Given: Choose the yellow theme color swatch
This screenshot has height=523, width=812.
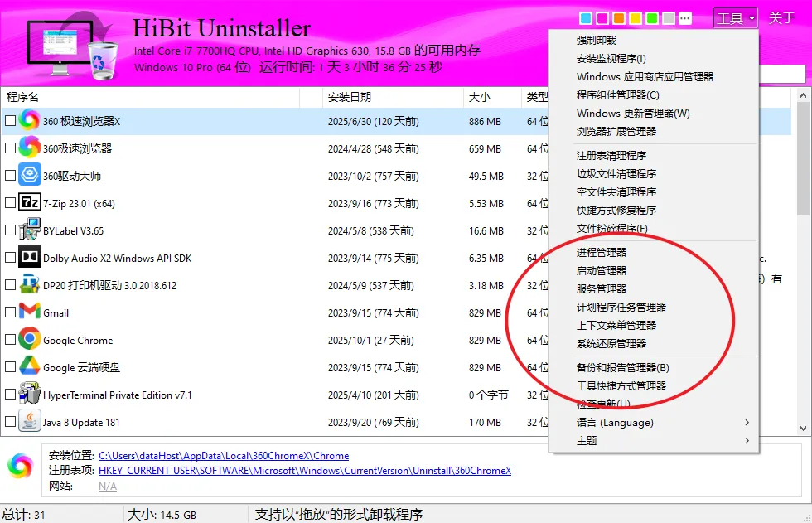Looking at the screenshot, I should 636,18.
